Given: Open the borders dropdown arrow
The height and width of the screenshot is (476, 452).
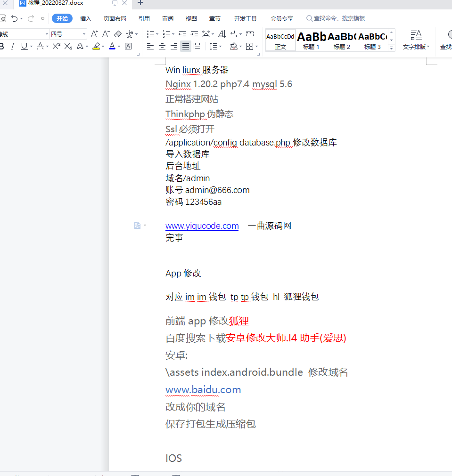Looking at the screenshot, I should pos(257,47).
